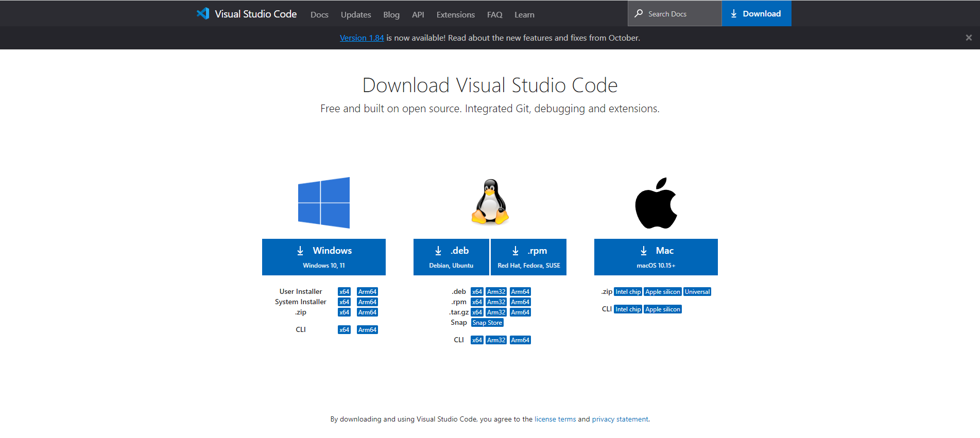Select x64 for Linux .tar.gz row
The height and width of the screenshot is (438, 980).
point(477,312)
